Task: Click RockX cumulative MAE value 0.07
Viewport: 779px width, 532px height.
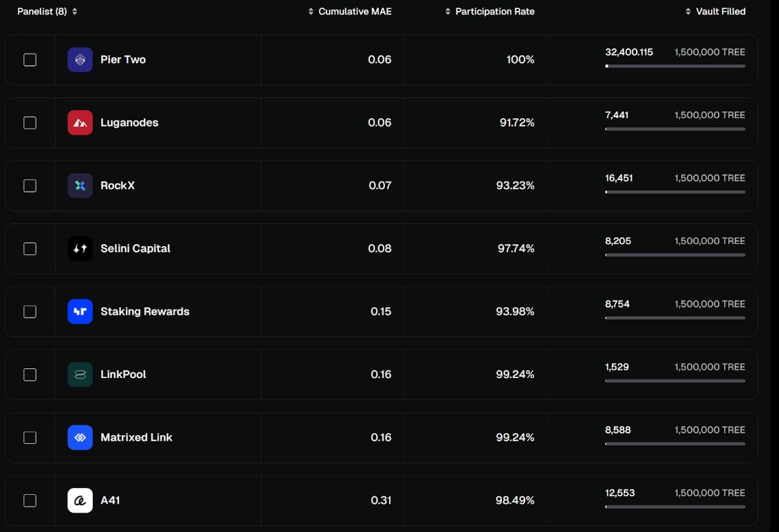Action: pyautogui.click(x=380, y=186)
